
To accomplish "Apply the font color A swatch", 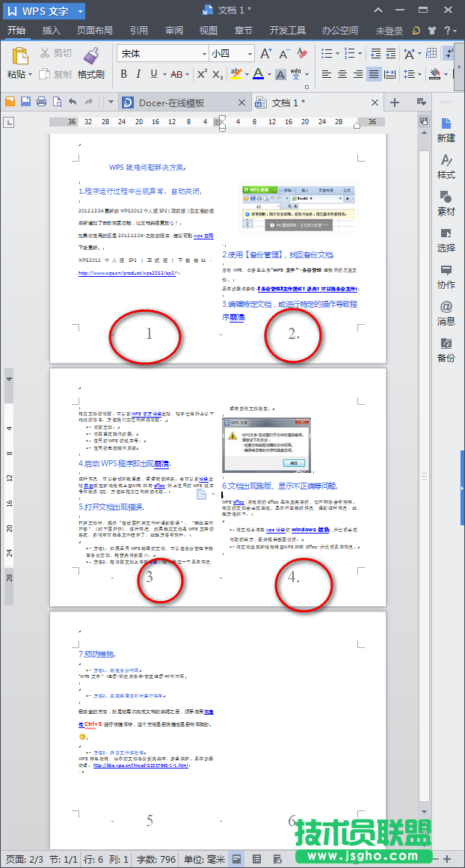I will (258, 74).
